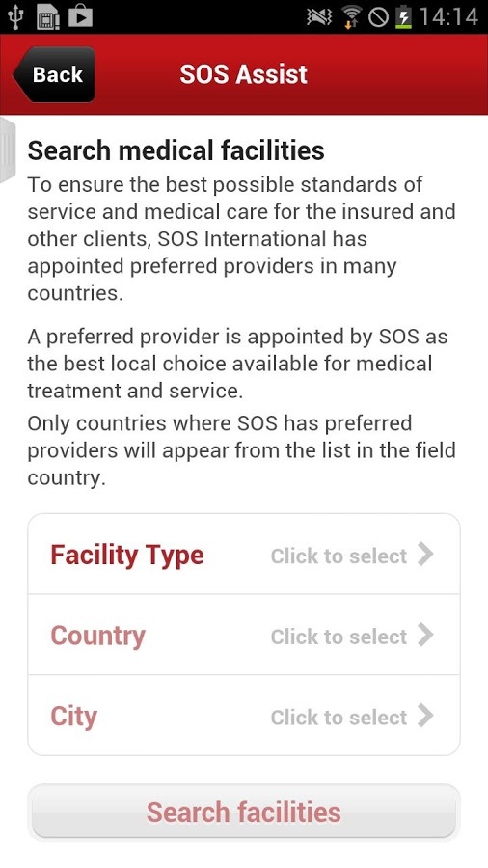Tap the vibrate mode status icon
The width and height of the screenshot is (488, 868).
[318, 17]
